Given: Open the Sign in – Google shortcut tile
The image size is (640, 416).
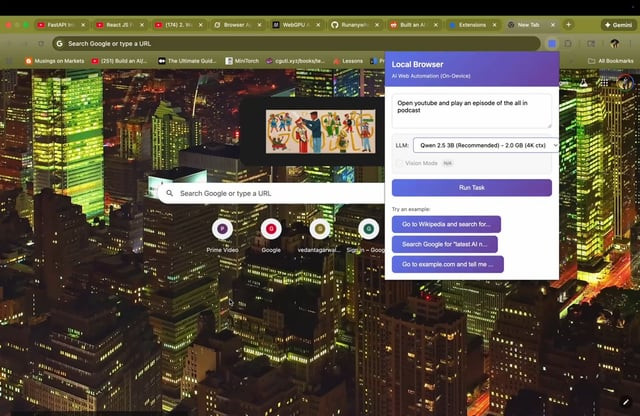Looking at the screenshot, I should click(x=369, y=237).
